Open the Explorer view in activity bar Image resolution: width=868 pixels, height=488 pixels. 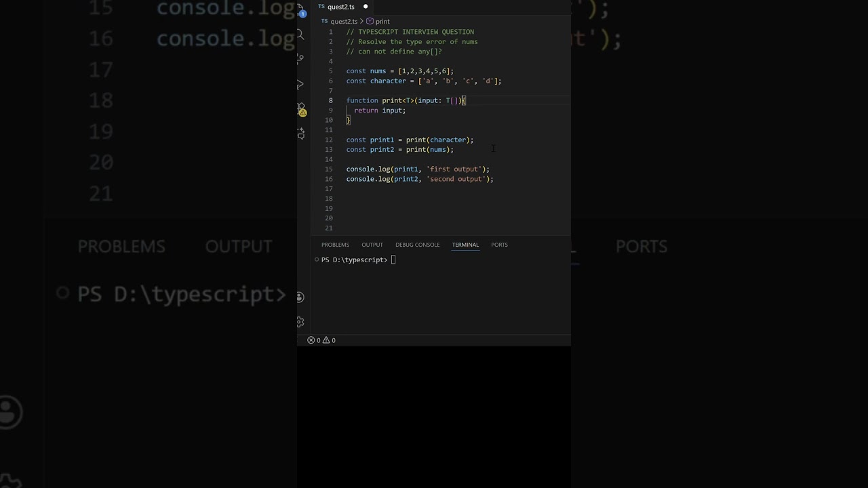(301, 9)
